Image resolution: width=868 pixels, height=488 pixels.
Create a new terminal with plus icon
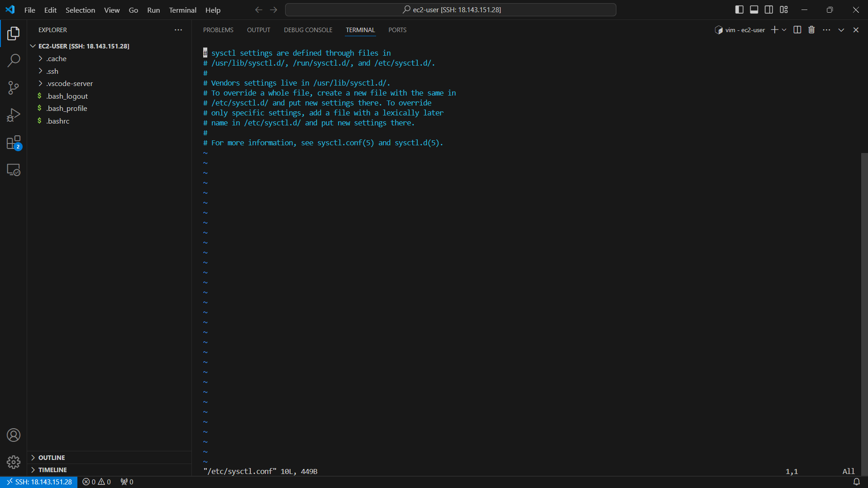(774, 30)
